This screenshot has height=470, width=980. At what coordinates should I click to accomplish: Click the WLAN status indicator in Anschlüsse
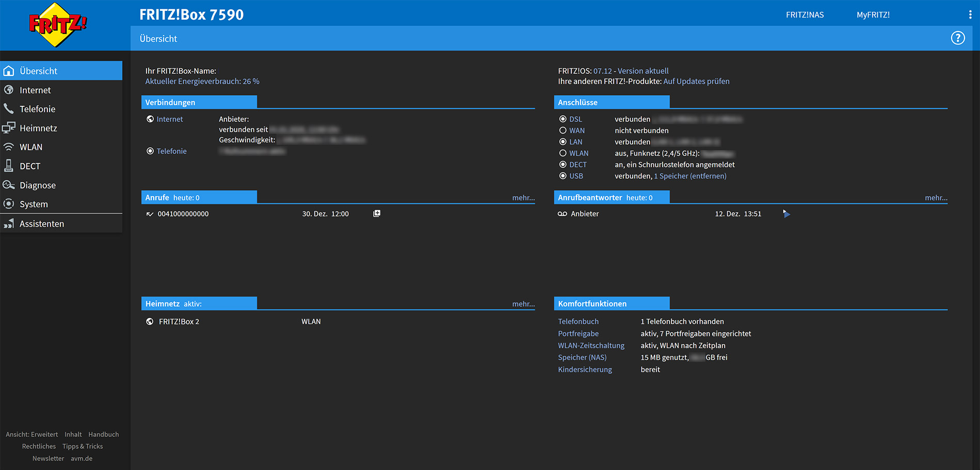563,153
